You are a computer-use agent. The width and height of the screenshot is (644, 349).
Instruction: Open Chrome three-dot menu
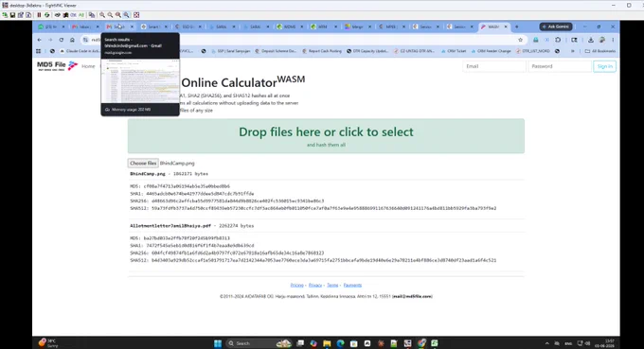point(613,40)
